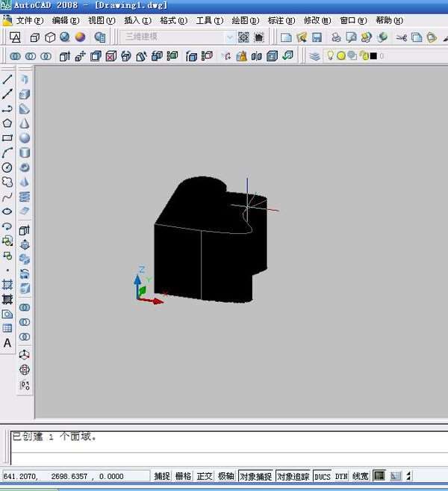Open the 编辑(E) menu
This screenshot has height=491, width=448.
(x=66, y=20)
